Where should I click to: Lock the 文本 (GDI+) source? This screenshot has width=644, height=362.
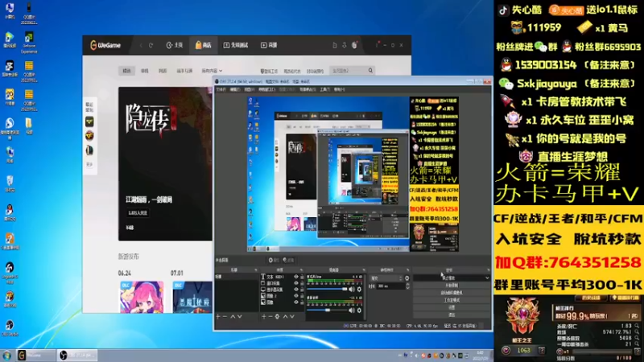pos(302,277)
